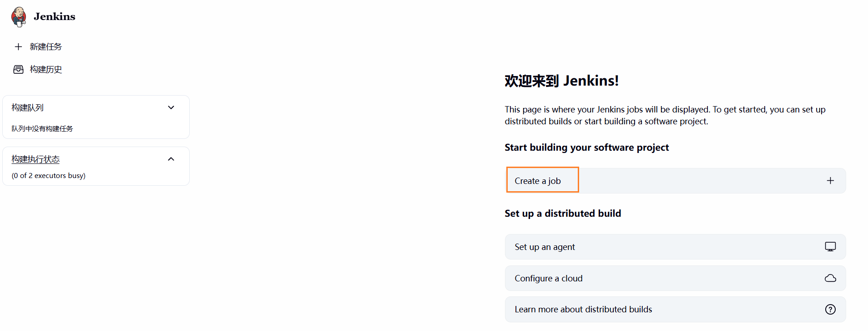
Task: Click the Create a job button
Action: (676, 181)
